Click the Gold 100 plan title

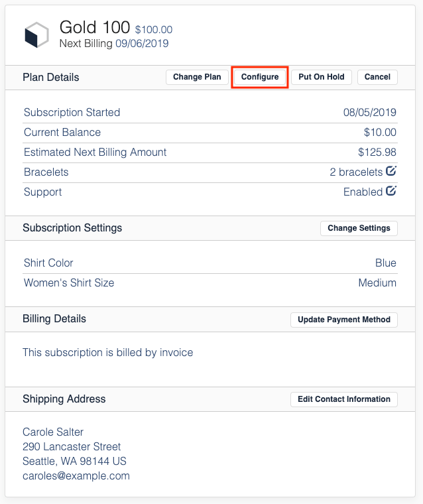pyautogui.click(x=95, y=27)
